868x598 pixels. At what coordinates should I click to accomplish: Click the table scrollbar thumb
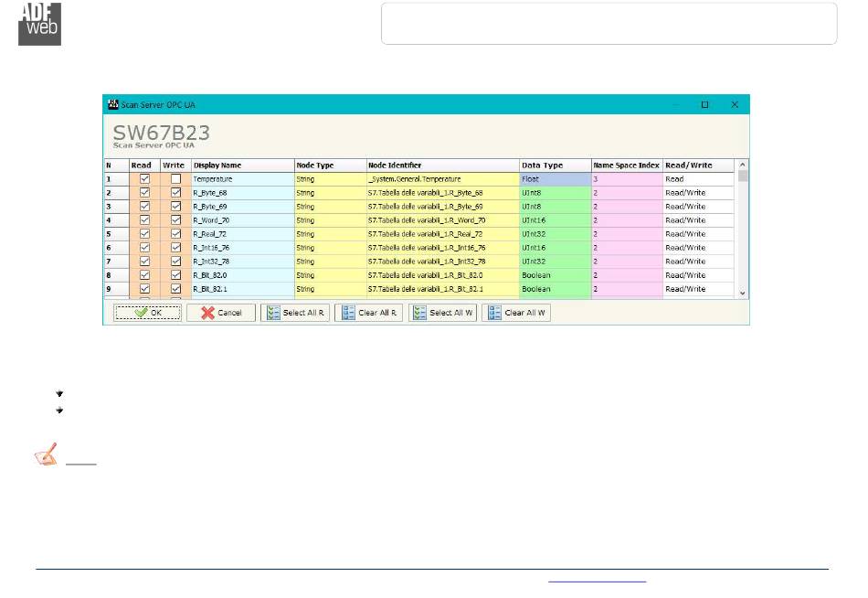pyautogui.click(x=742, y=176)
